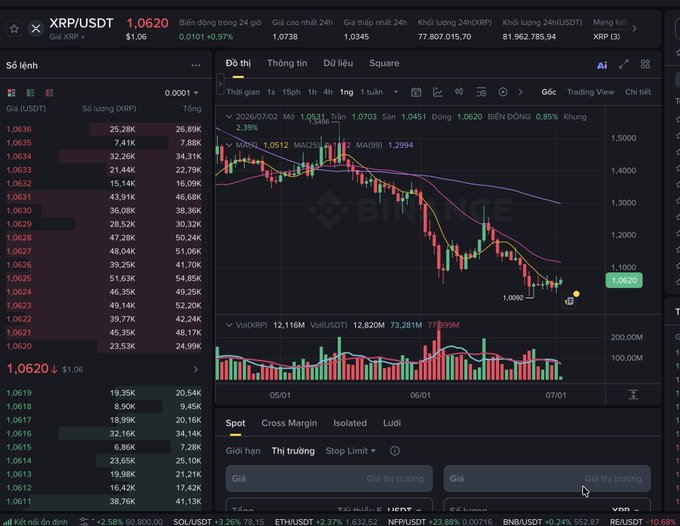Show buy orders only order book view
The image size is (680, 526).
click(30, 93)
